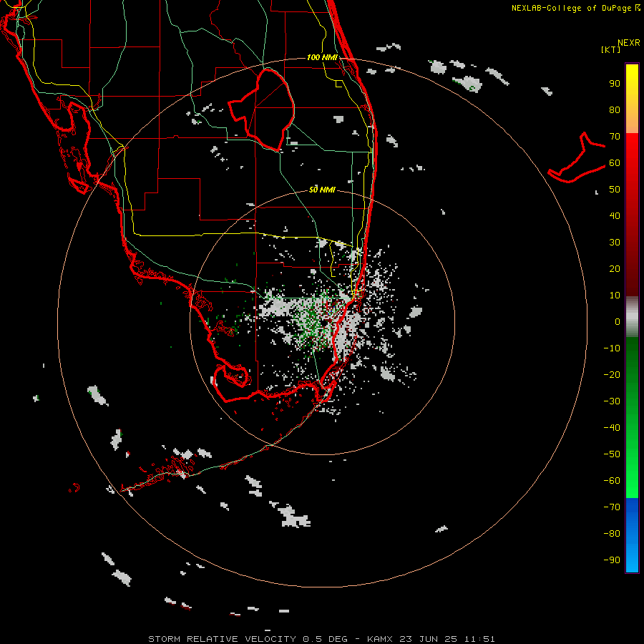This screenshot has width=644, height=644.
Task: Click the 100 NMI range ring label
Action: coord(322,57)
